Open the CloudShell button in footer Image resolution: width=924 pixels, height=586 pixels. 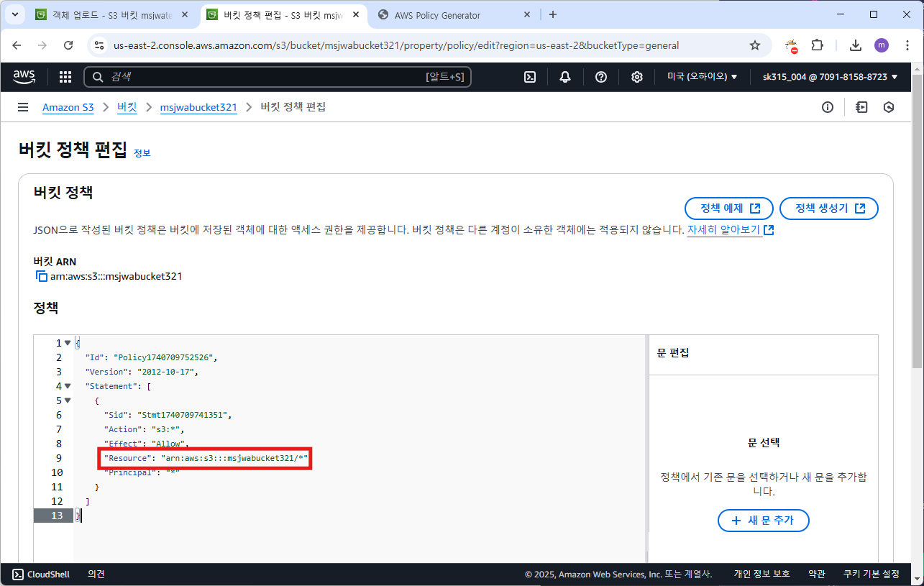point(41,574)
